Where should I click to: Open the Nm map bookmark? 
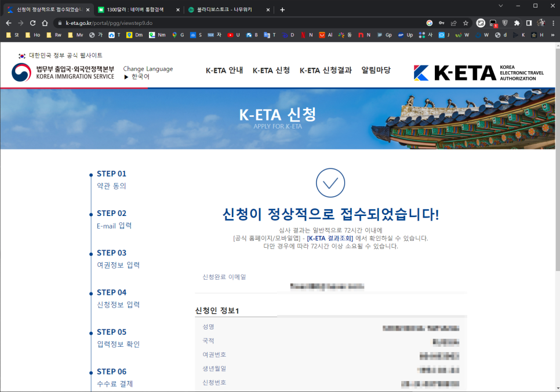point(158,35)
